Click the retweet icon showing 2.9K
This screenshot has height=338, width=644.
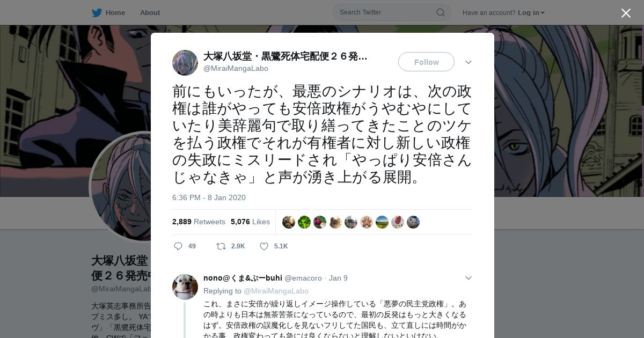click(x=221, y=246)
